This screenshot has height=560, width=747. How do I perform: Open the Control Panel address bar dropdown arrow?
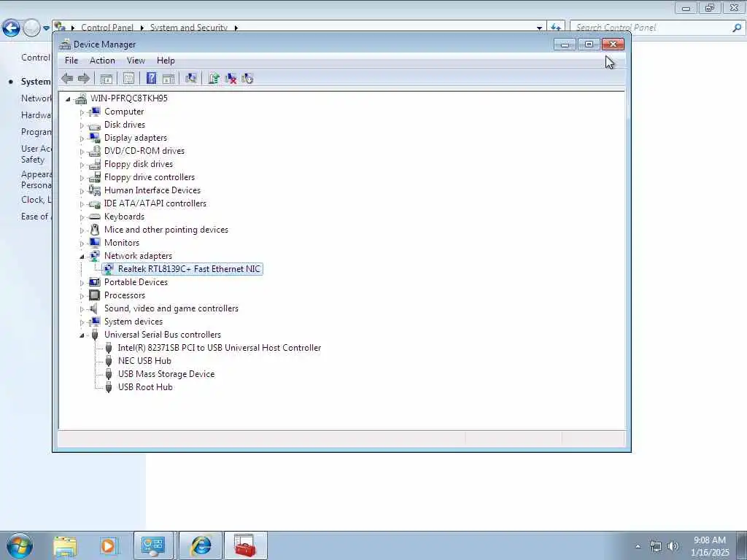539,28
